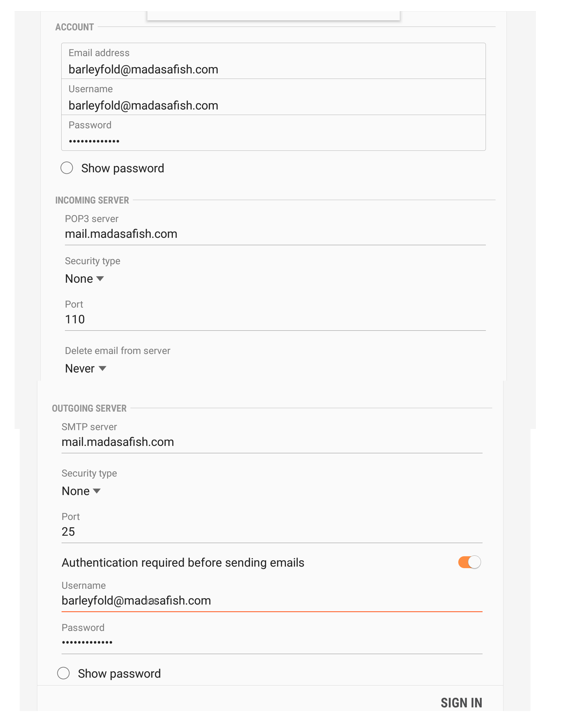
Task: Click the ACCOUNT section header
Action: click(74, 27)
